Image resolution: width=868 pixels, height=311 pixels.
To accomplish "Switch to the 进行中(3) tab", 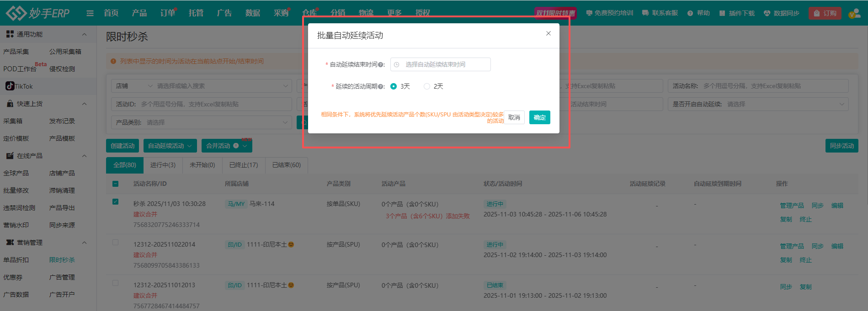I will coord(163,165).
